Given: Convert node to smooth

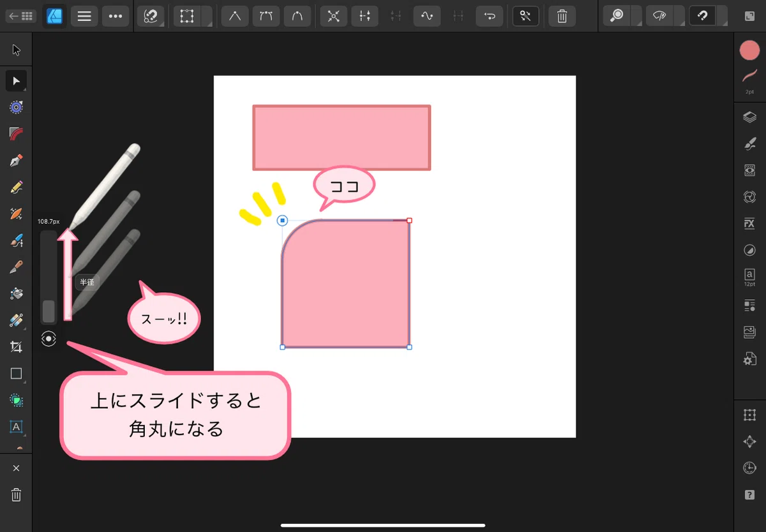Looking at the screenshot, I should tap(266, 17).
